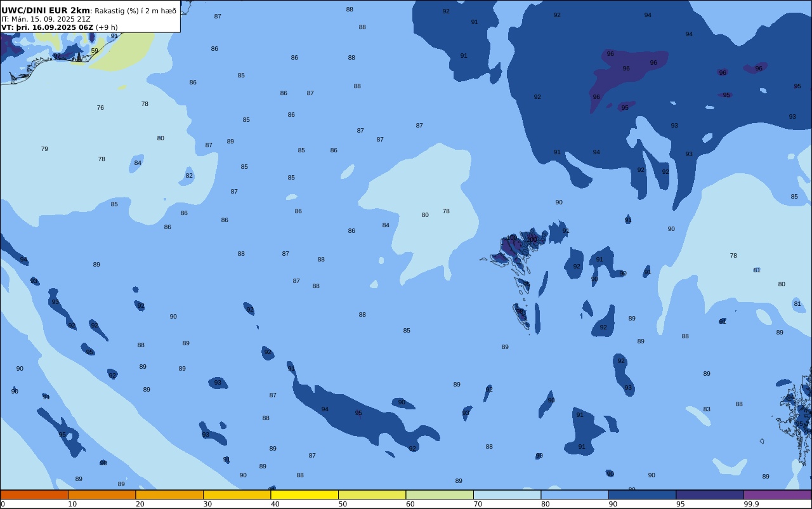Click the 40–50 bright yellow legend segment
Image resolution: width=812 pixels, height=509 pixels.
[x=304, y=494]
